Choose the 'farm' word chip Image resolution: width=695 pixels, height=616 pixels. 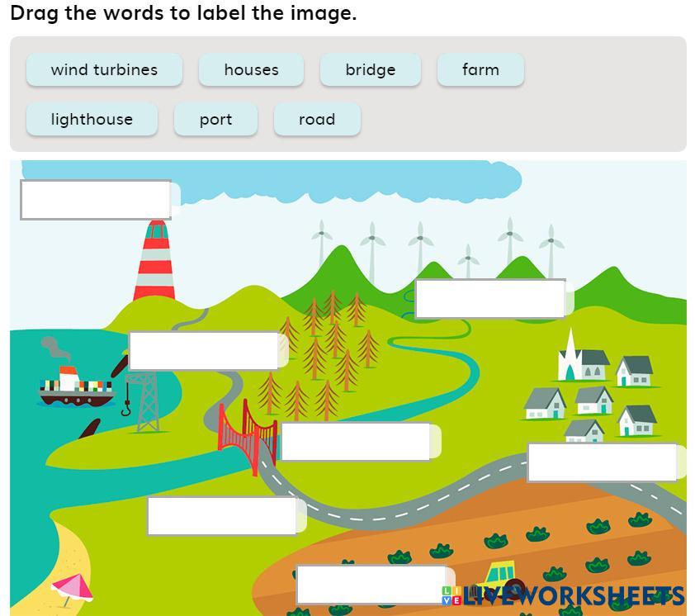point(480,69)
